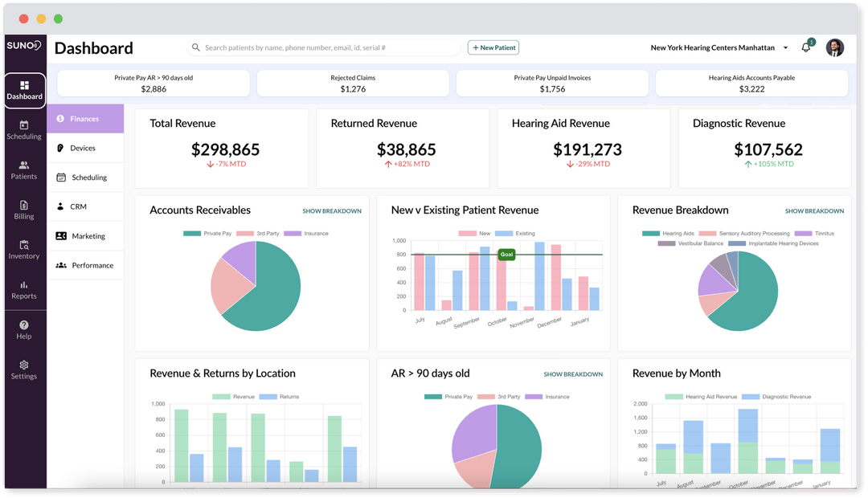Screen dimensions: 868x498
Task: Toggle Diagnostic Revenue legend in Revenue by Month
Action: tap(776, 397)
